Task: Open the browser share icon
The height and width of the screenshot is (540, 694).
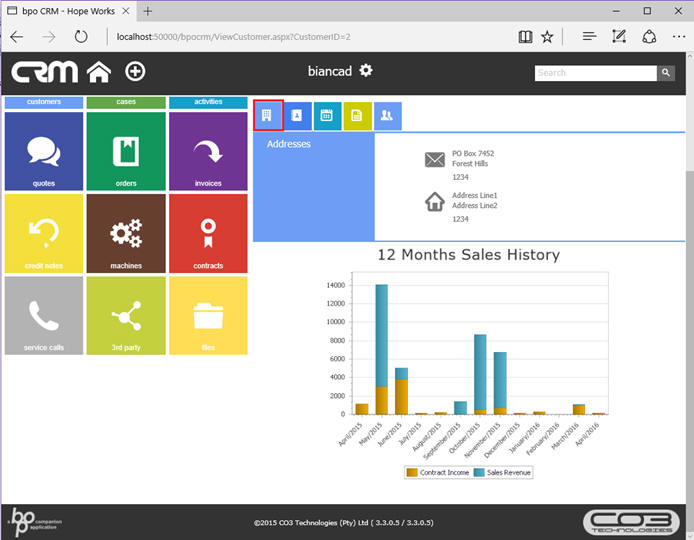Action: click(x=649, y=37)
